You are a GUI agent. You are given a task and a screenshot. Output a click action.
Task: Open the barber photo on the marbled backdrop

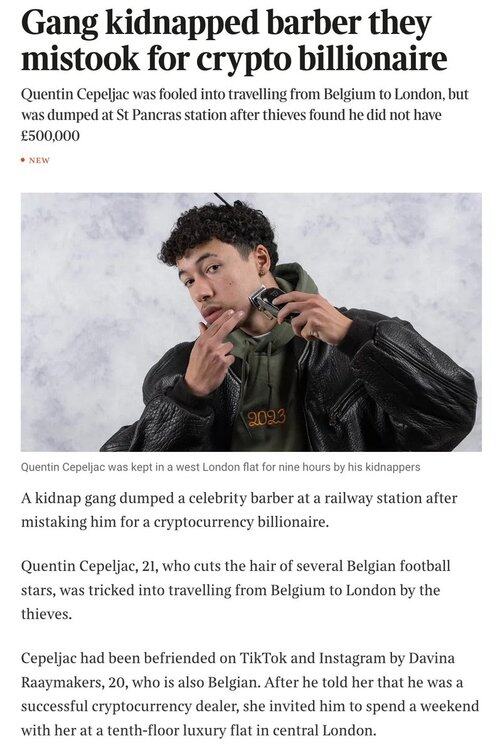[x=251, y=322]
